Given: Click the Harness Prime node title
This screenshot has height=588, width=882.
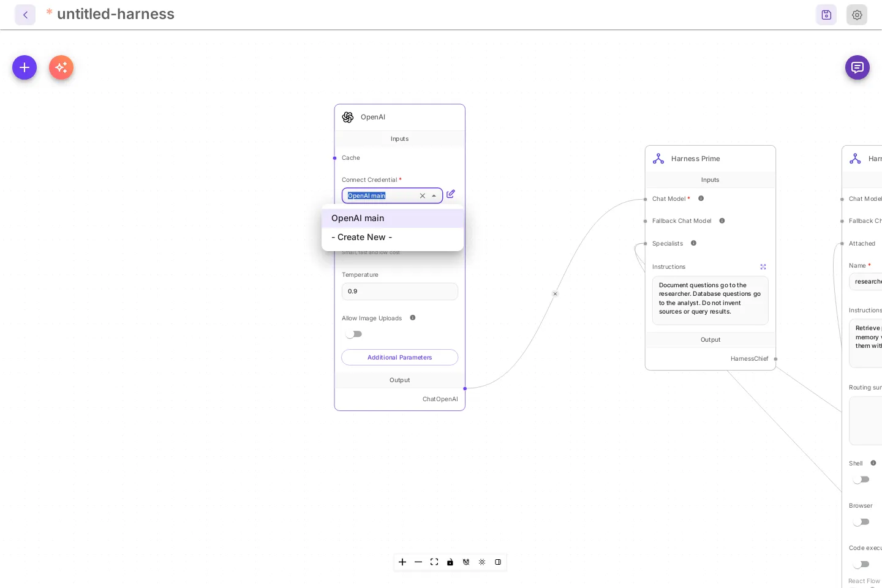Looking at the screenshot, I should 696,159.
